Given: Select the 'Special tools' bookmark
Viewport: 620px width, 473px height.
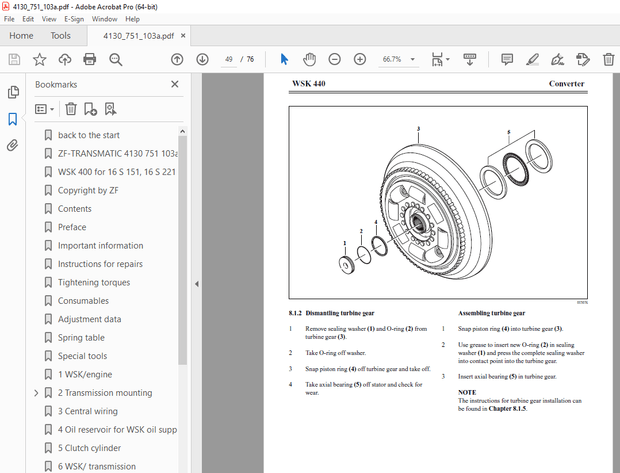Looking at the screenshot, I should 82,356.
